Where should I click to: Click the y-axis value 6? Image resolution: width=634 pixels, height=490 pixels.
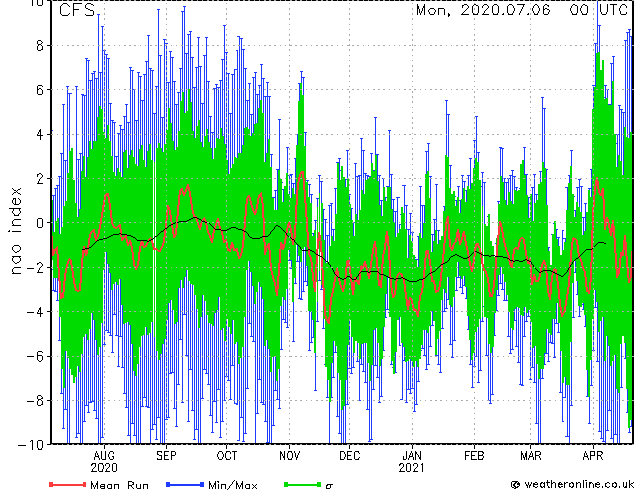[x=40, y=90]
